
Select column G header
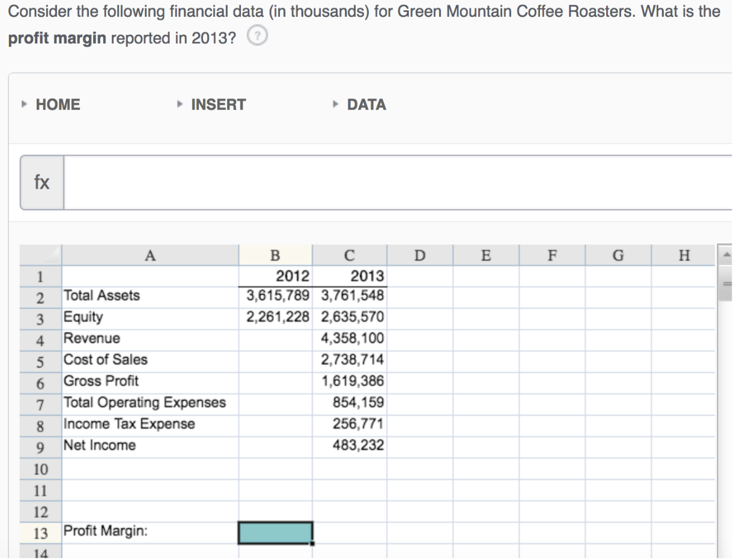618,255
